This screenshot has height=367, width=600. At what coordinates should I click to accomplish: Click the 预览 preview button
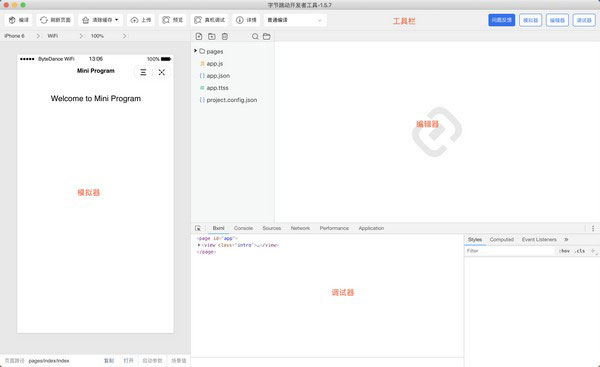[172, 20]
